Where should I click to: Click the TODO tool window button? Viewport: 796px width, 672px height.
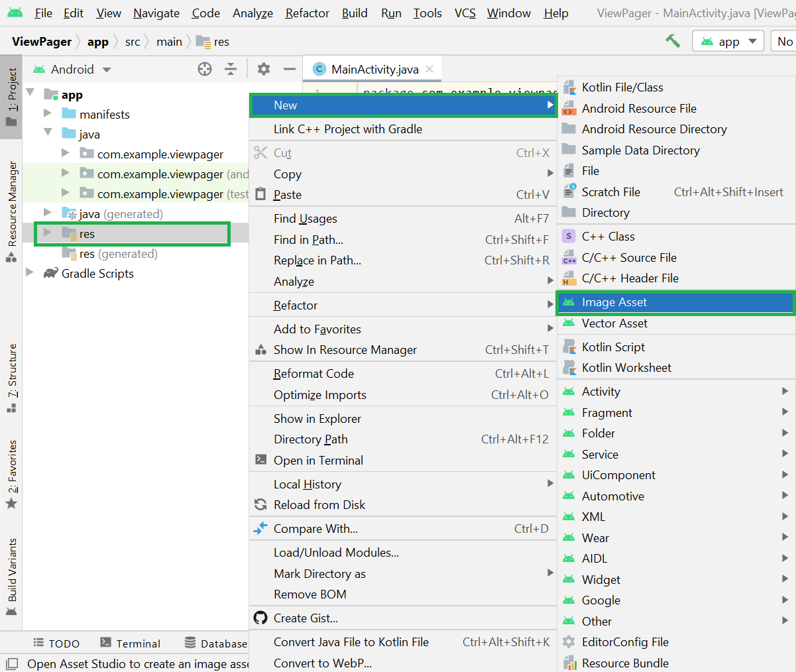(57, 644)
